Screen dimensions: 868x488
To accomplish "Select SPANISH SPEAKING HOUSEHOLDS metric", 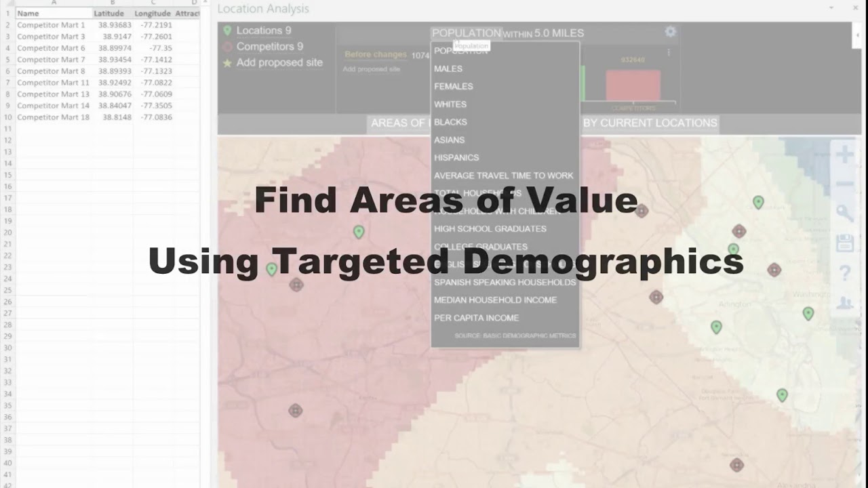I will 505,282.
